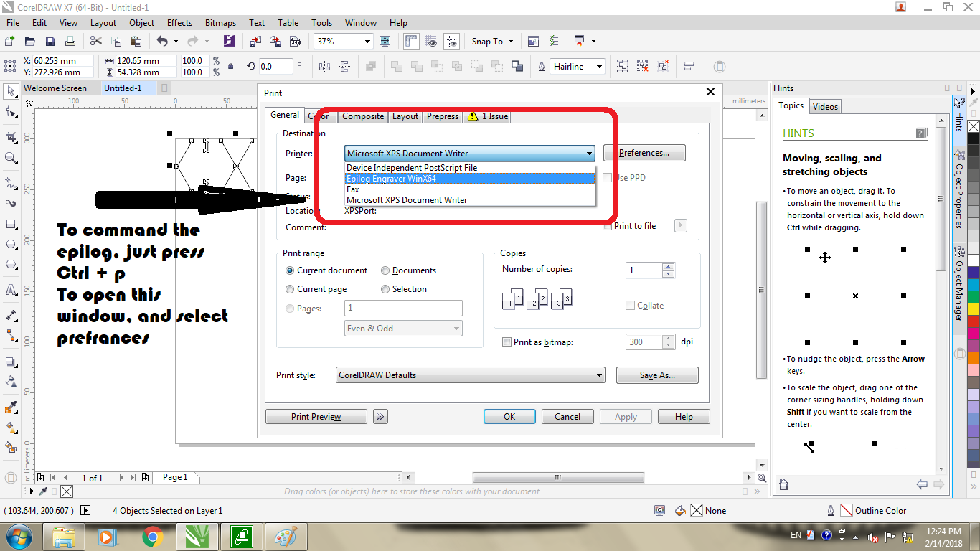
Task: Select the Shape tool in the toolbox
Action: 11,112
